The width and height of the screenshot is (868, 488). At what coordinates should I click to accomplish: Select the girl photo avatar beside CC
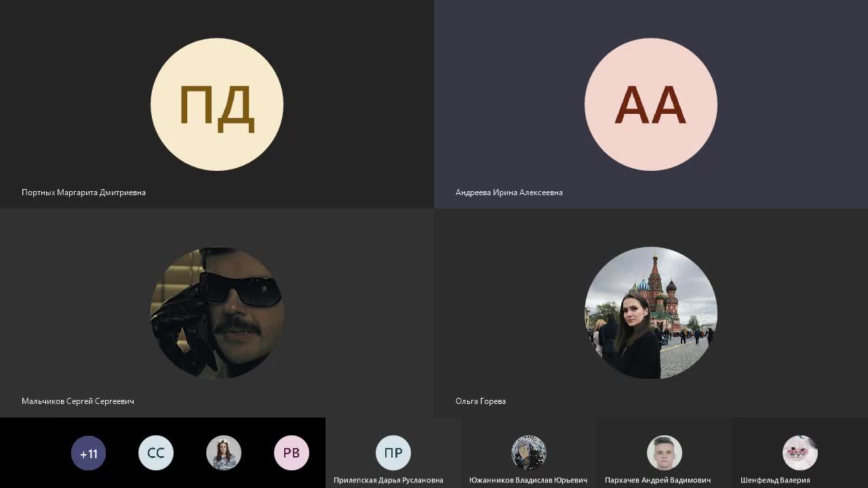point(224,453)
